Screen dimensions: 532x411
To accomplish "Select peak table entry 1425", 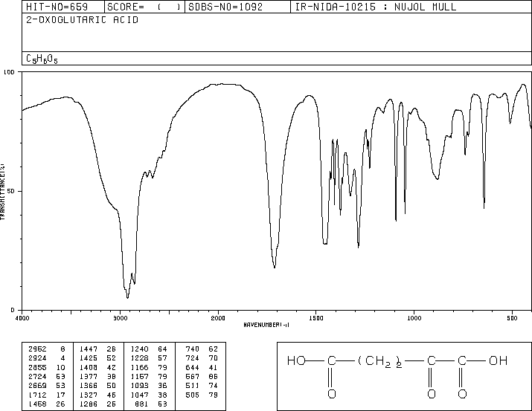I will click(89, 358).
